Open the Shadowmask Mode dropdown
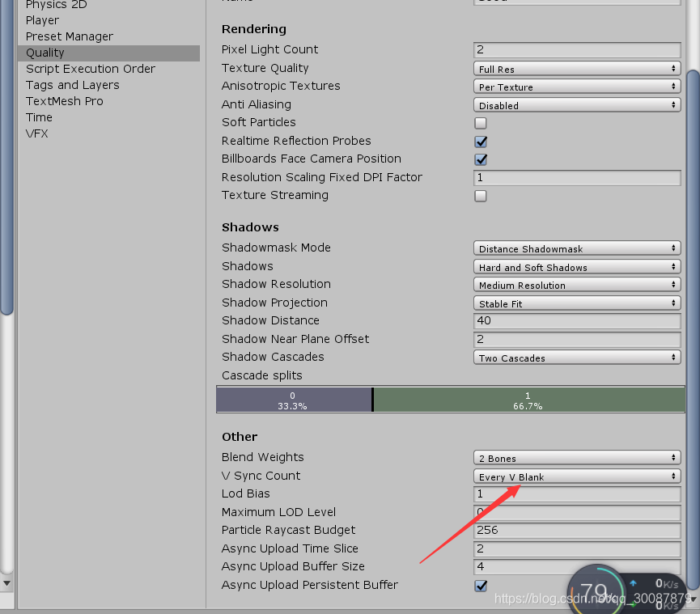700x614 pixels. pos(577,248)
